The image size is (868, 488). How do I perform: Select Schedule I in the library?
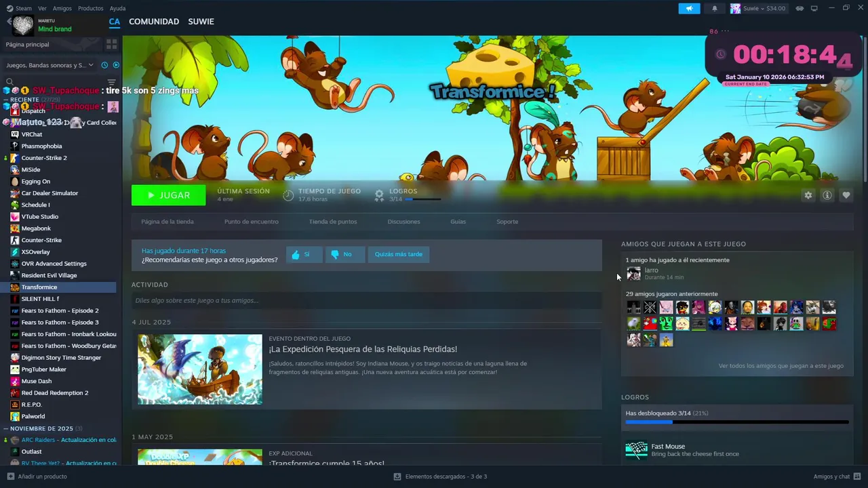[x=35, y=205]
